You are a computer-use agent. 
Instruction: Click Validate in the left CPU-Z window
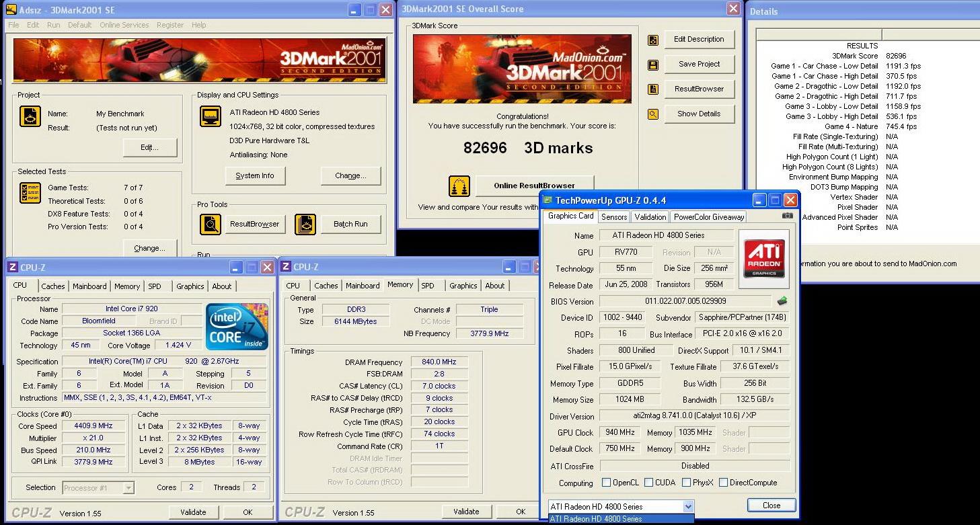click(193, 512)
